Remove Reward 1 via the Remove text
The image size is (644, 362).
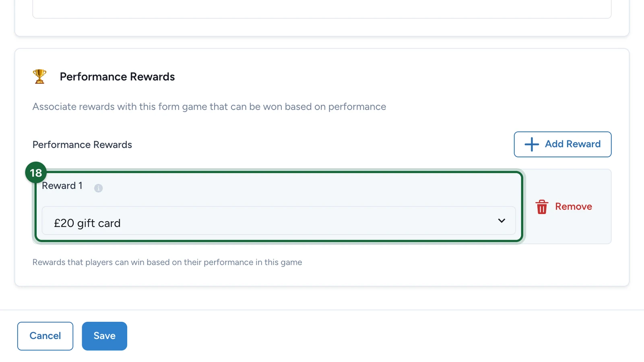574,206
